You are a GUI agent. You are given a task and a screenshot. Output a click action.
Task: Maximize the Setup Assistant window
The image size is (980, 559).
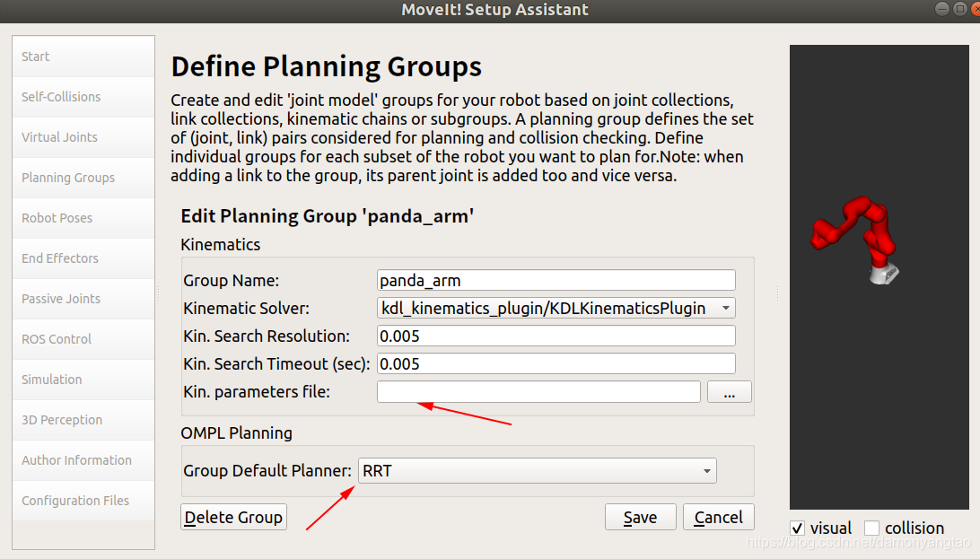click(x=960, y=9)
